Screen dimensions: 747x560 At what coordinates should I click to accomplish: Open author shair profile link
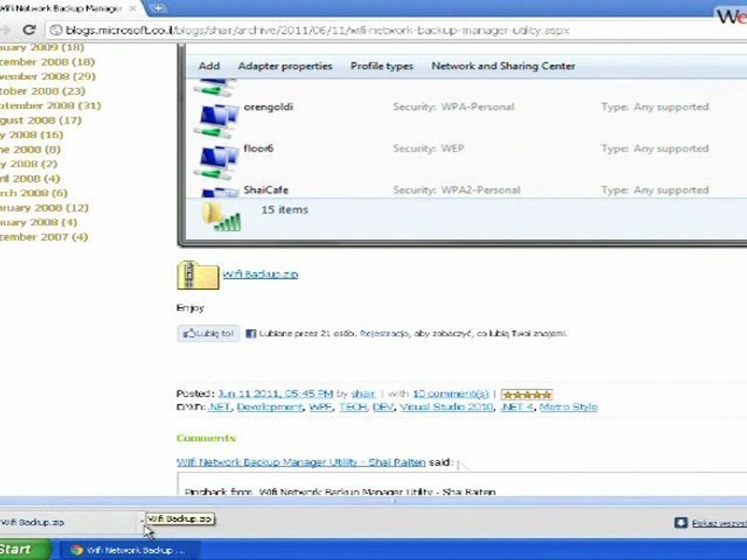pyautogui.click(x=363, y=394)
